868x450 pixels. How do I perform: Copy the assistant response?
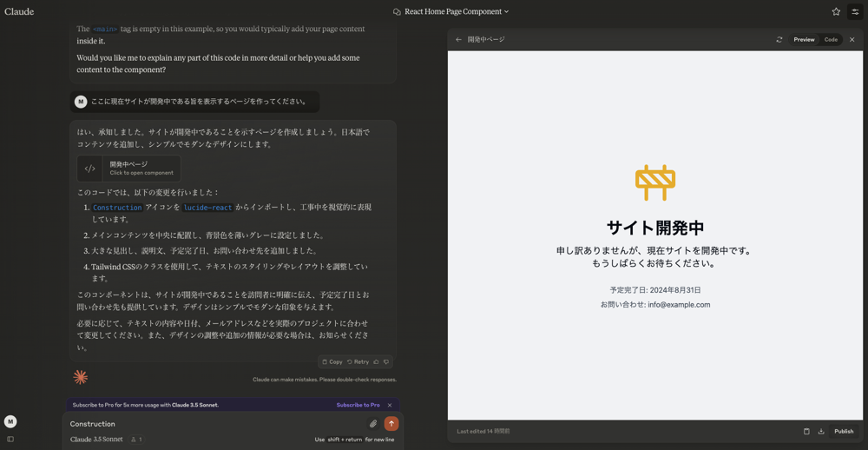332,362
